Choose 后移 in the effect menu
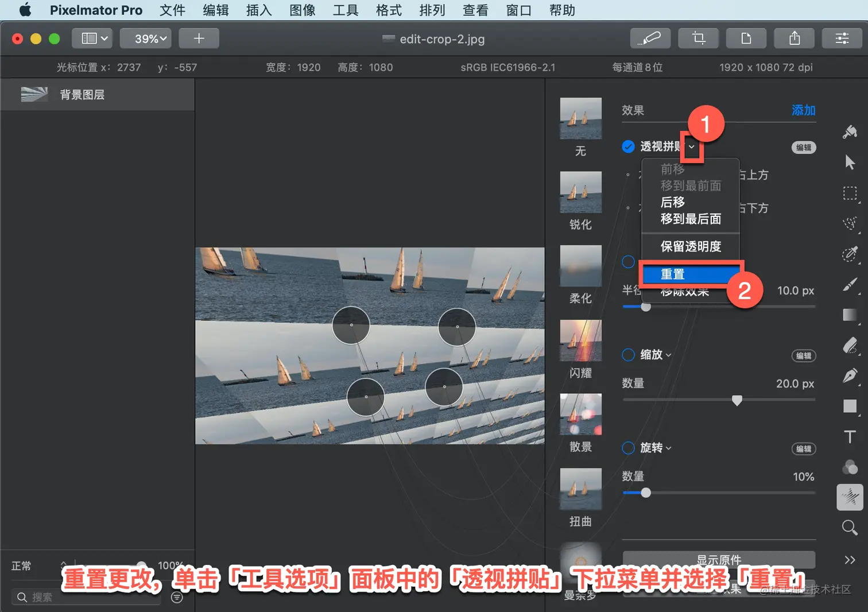This screenshot has width=868, height=612. (x=673, y=202)
